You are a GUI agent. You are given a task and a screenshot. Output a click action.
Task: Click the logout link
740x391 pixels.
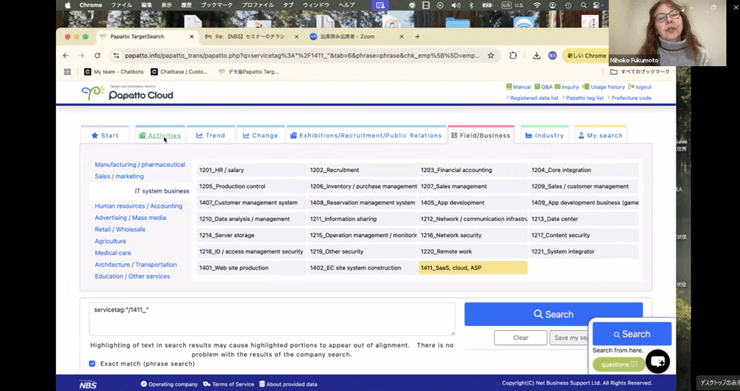pyautogui.click(x=640, y=87)
